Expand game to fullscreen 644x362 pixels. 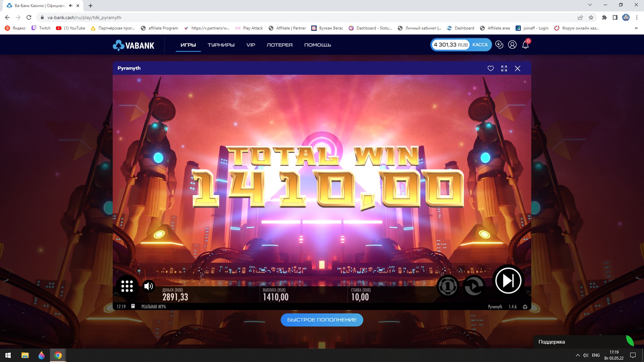504,68
